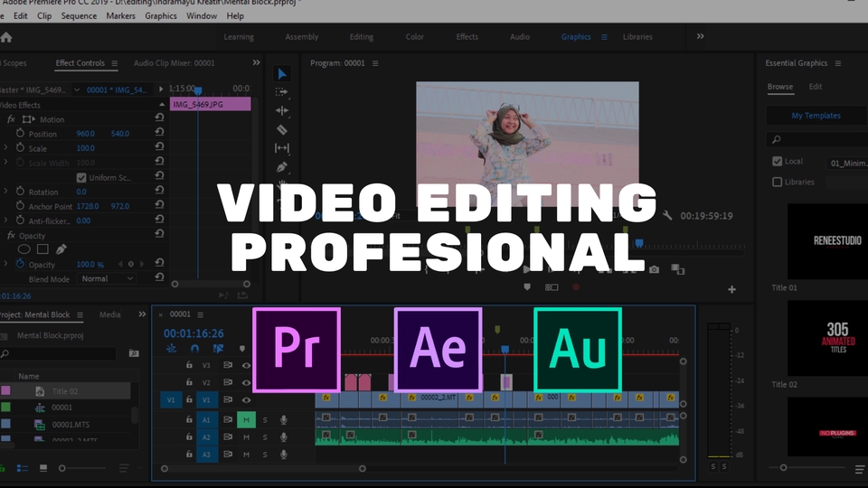The width and height of the screenshot is (868, 488).
Task: Open the Window menu
Action: [202, 16]
